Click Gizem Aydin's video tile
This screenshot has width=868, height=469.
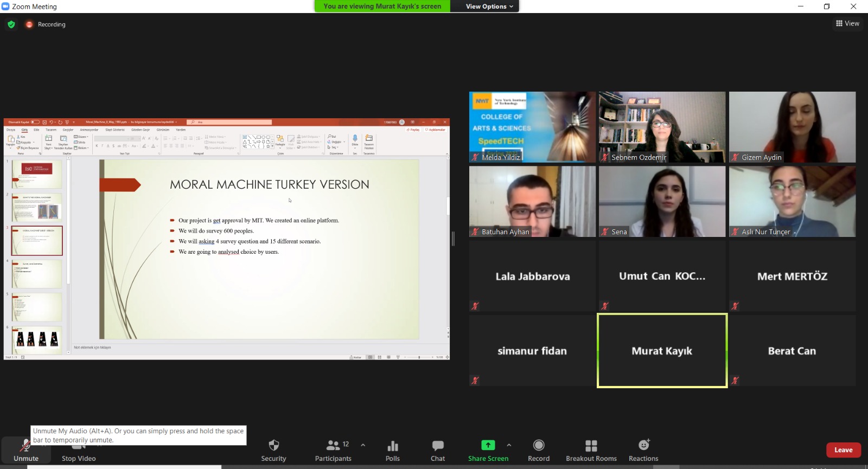792,127
